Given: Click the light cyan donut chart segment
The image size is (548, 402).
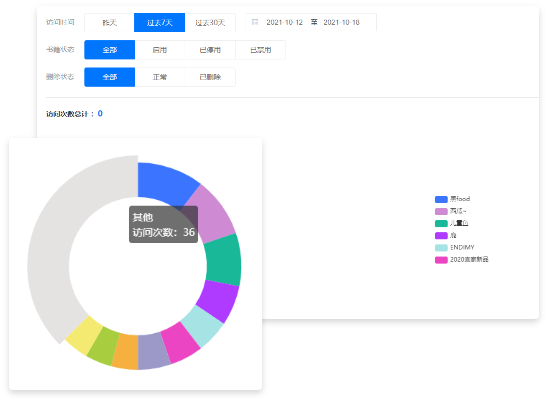Looking at the screenshot, I should (202, 325).
